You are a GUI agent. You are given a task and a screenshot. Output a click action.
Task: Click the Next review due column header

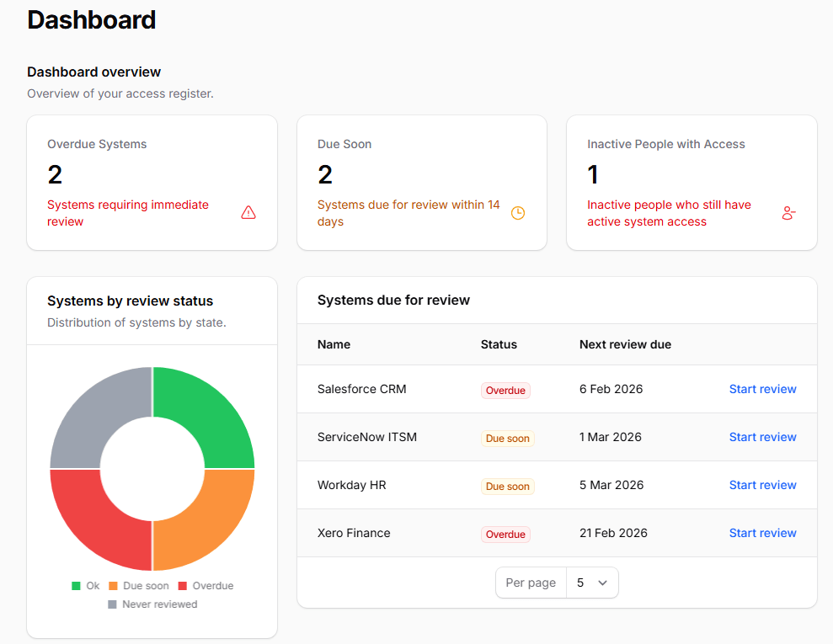pyautogui.click(x=625, y=344)
